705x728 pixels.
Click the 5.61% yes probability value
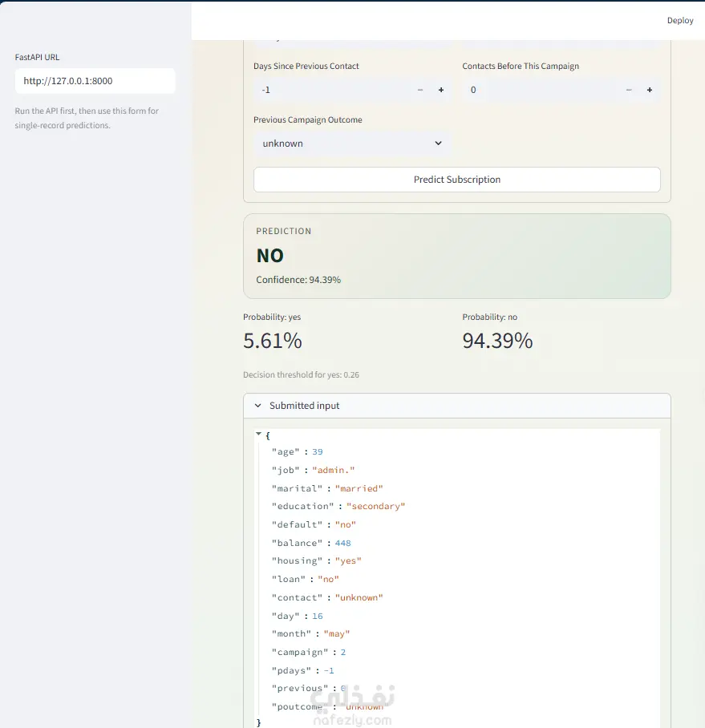(x=273, y=341)
